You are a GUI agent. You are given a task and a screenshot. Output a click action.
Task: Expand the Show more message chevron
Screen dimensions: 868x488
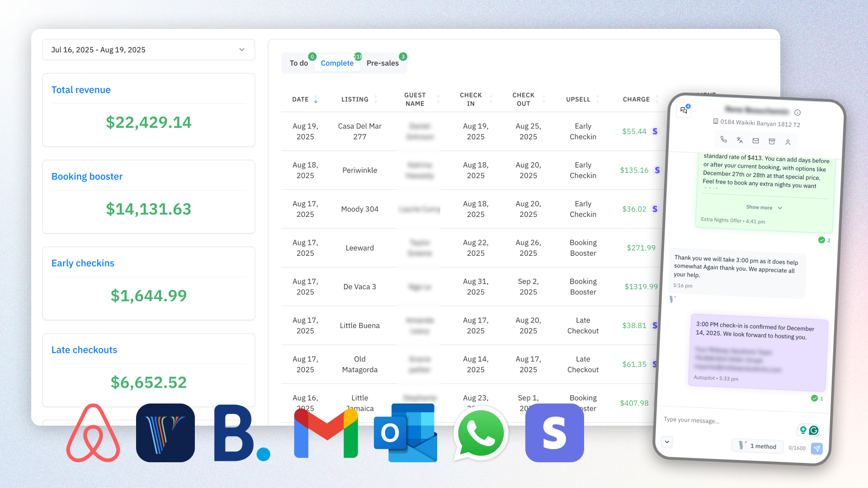point(780,208)
